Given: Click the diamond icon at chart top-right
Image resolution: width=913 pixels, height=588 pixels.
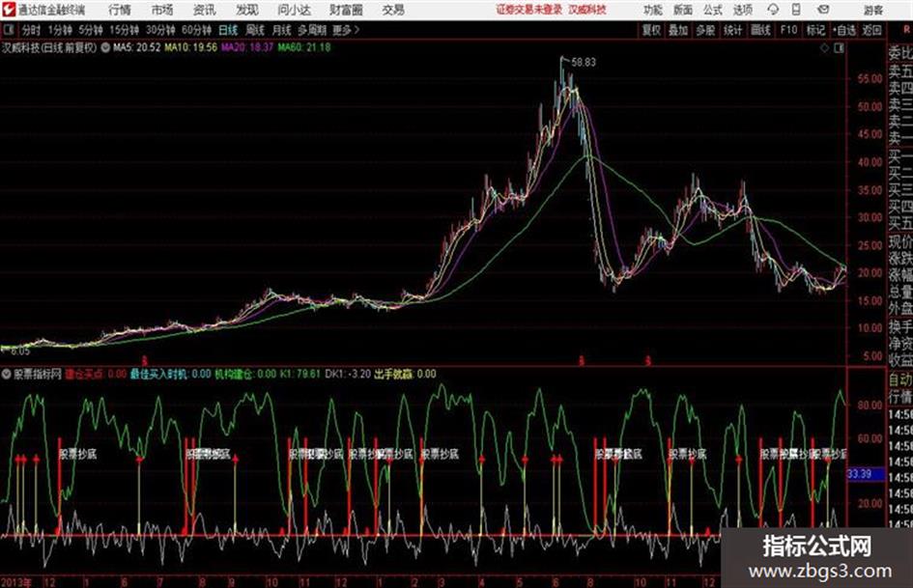Looking at the screenshot, I should 824,48.
